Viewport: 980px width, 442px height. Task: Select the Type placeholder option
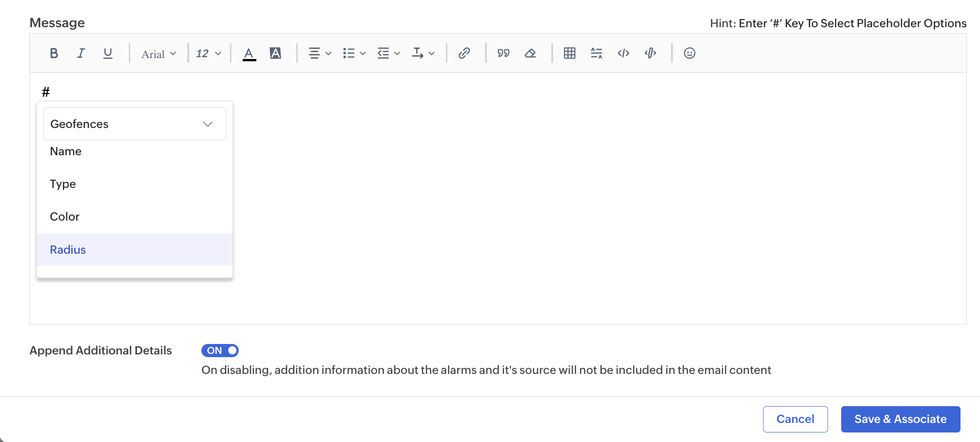coord(135,184)
